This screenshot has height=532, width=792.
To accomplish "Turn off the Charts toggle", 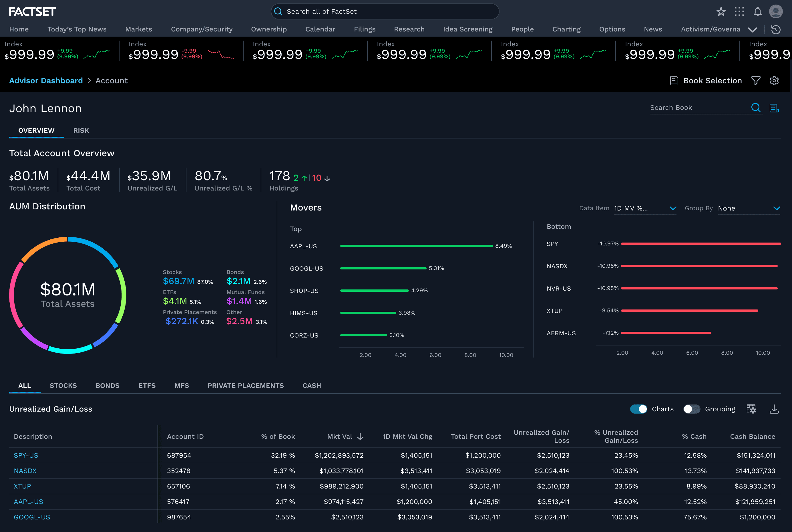I will coord(638,409).
